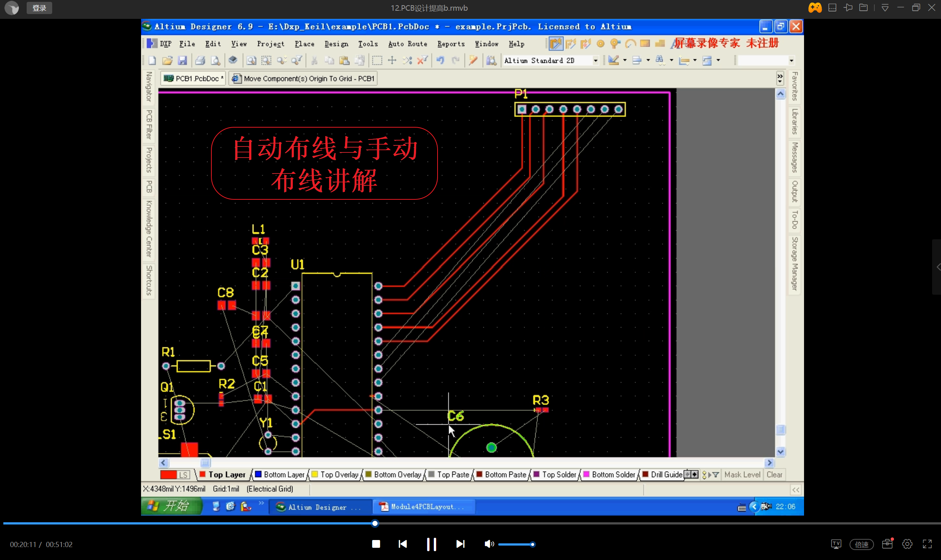Image resolution: width=941 pixels, height=560 pixels.
Task: Click the Print Preview icon
Action: 215,60
